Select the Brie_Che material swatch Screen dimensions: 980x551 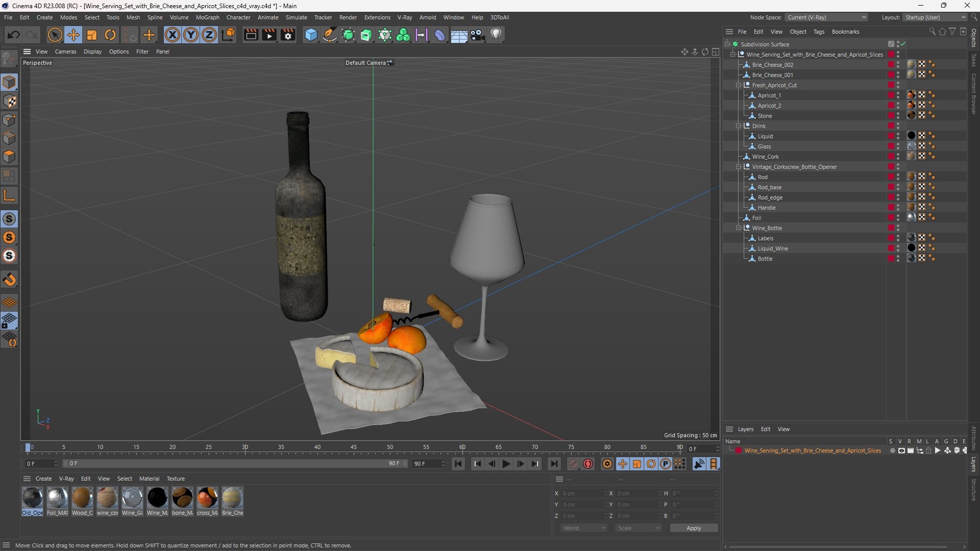(232, 501)
